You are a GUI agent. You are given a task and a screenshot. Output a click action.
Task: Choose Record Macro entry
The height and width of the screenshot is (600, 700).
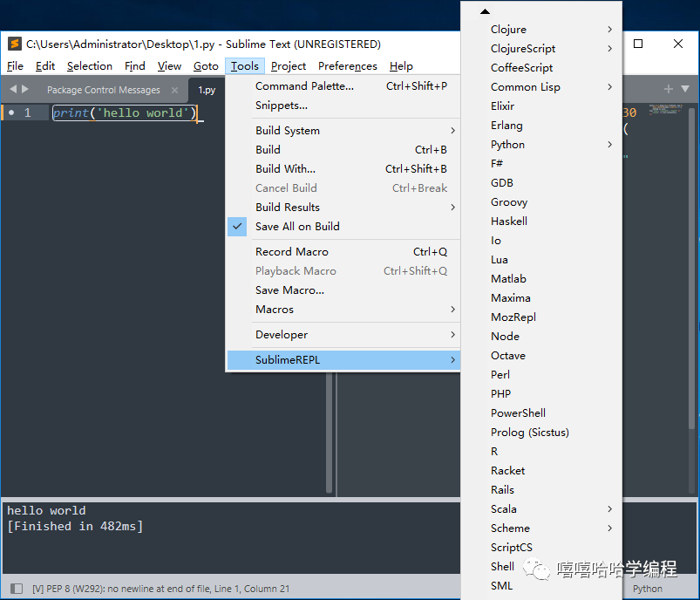click(x=343, y=251)
